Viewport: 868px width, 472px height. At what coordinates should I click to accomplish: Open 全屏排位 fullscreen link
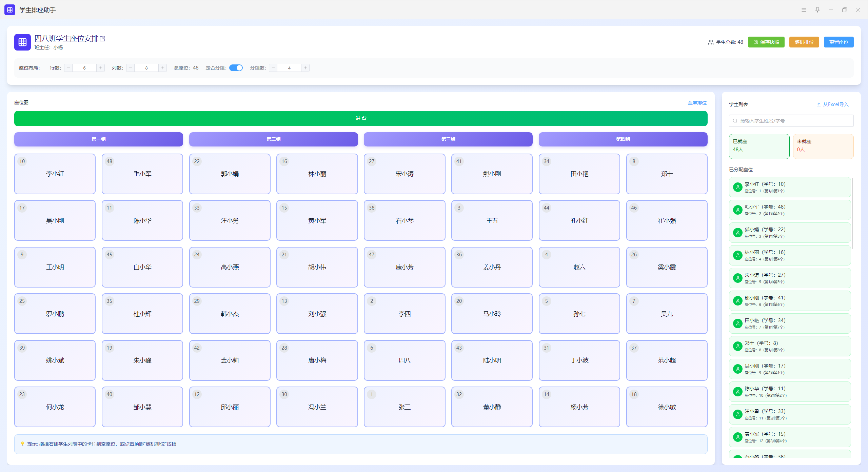pos(697,103)
